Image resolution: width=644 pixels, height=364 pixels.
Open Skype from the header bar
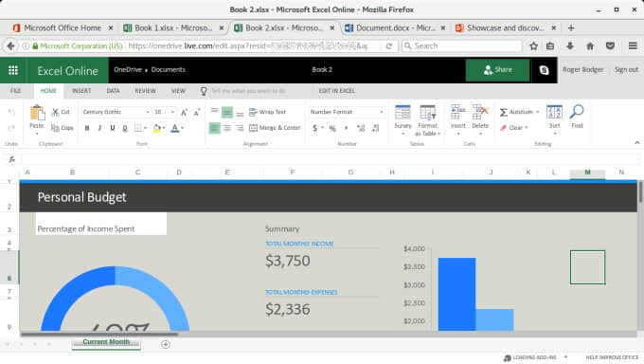click(x=544, y=70)
